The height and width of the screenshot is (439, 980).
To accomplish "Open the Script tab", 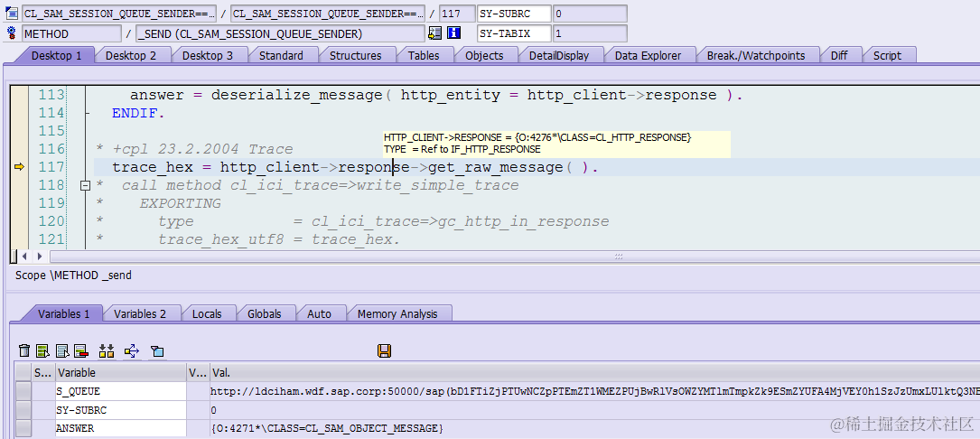I will coord(888,56).
